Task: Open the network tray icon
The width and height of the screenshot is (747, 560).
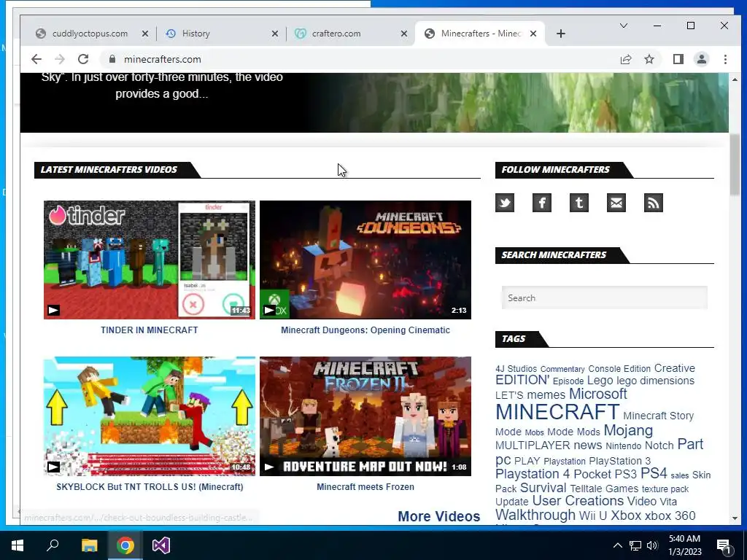Action: tap(635, 545)
